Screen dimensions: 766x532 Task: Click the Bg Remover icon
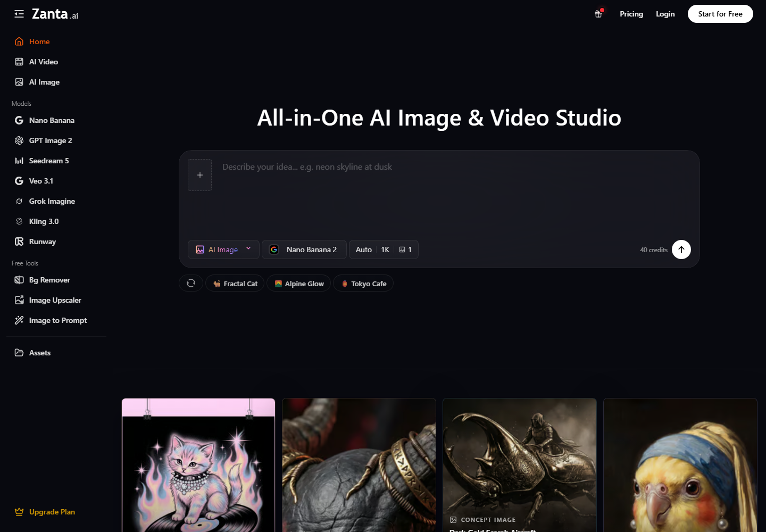pyautogui.click(x=19, y=280)
